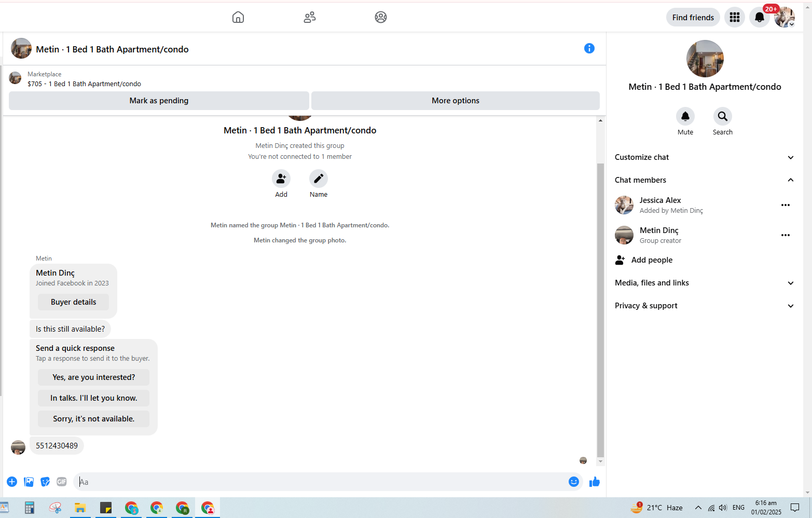
Task: Click the chat scrollbar up arrow
Action: tap(600, 120)
